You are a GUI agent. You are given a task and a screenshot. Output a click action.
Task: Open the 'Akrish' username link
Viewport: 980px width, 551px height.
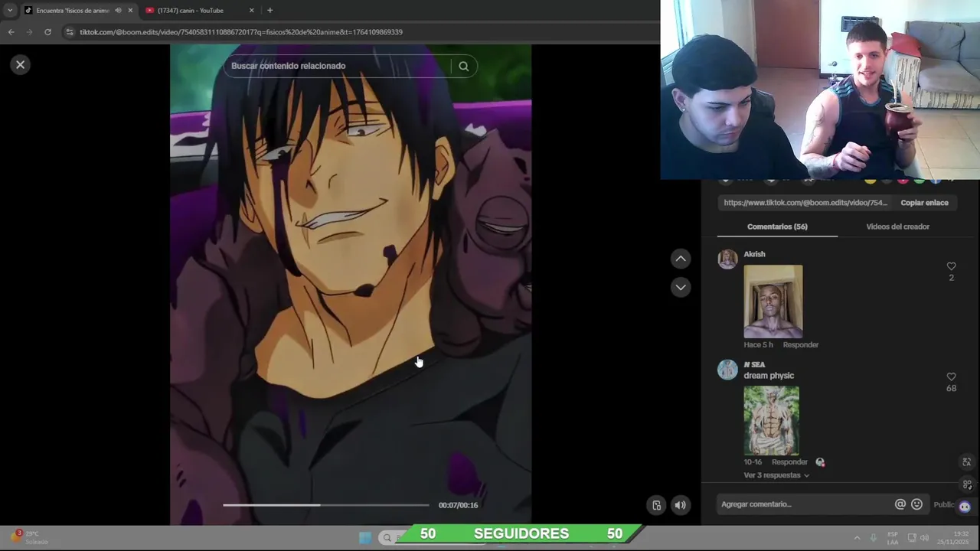754,254
